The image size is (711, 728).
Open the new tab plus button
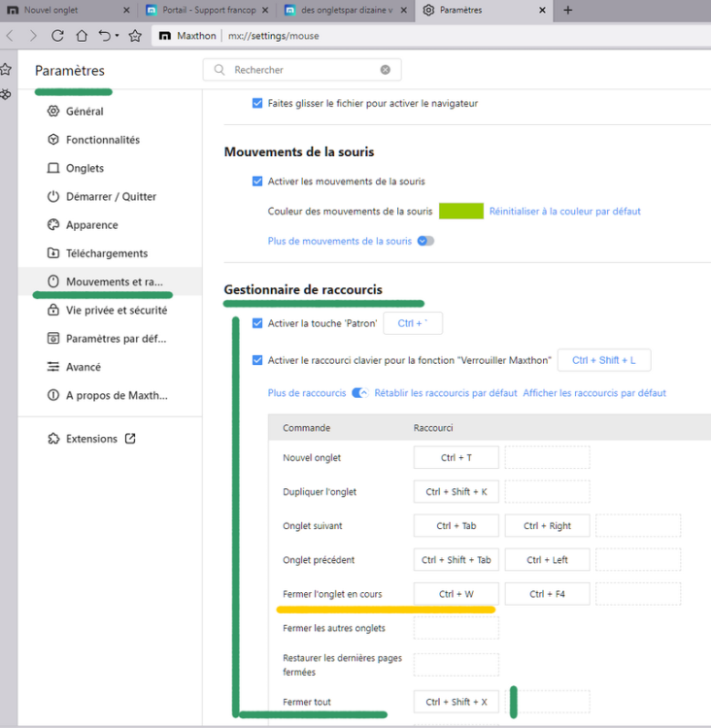point(568,11)
